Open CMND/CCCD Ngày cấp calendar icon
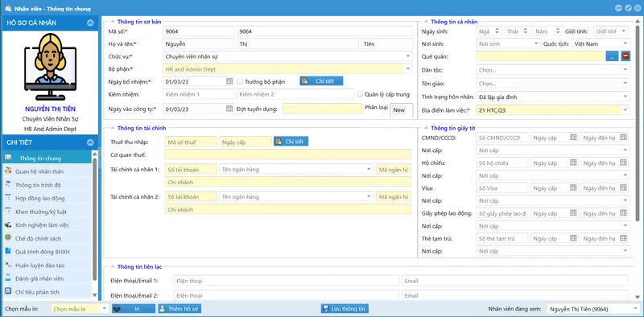Viewport: 644px width, 317px height. [x=573, y=138]
